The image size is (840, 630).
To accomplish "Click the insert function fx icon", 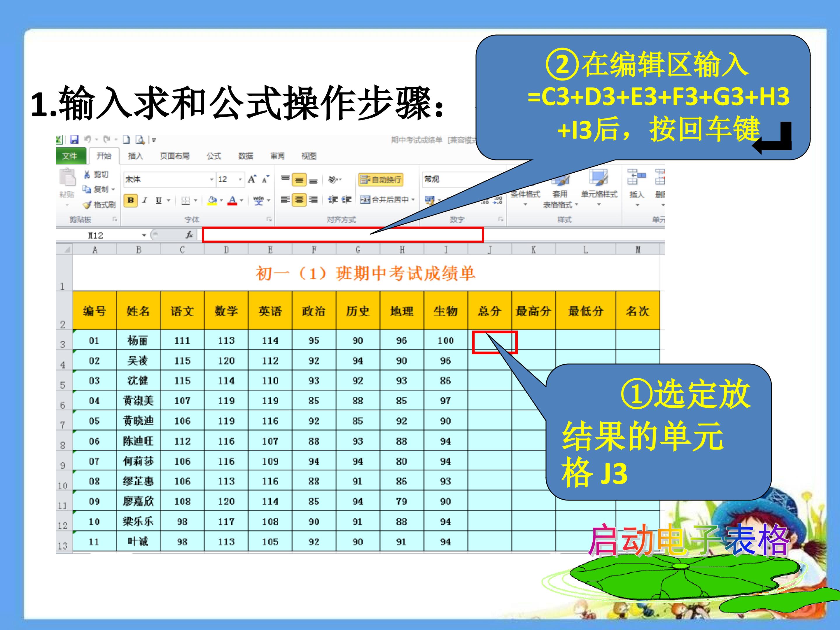I will tap(189, 235).
